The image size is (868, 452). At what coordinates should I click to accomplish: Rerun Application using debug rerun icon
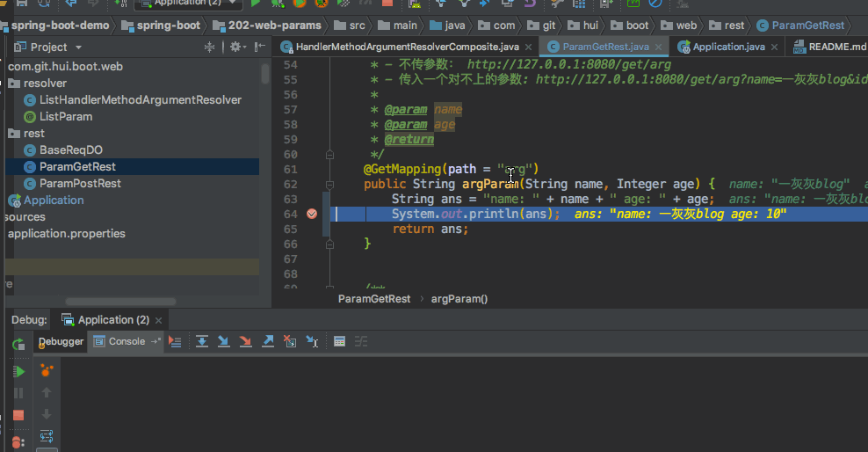(x=18, y=345)
